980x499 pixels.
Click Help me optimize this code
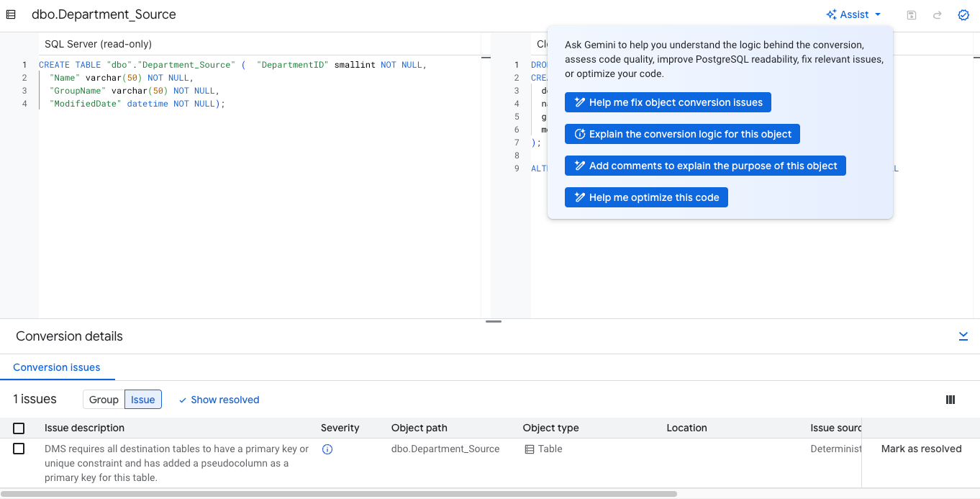pos(646,197)
